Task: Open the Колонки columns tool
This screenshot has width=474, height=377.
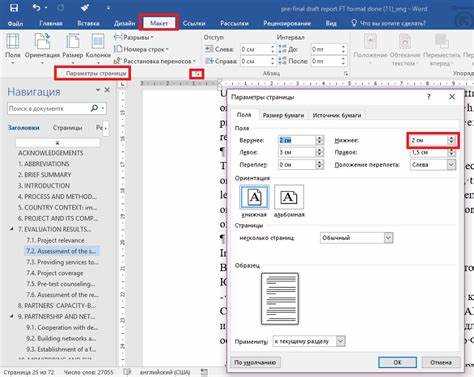Action: (98, 47)
